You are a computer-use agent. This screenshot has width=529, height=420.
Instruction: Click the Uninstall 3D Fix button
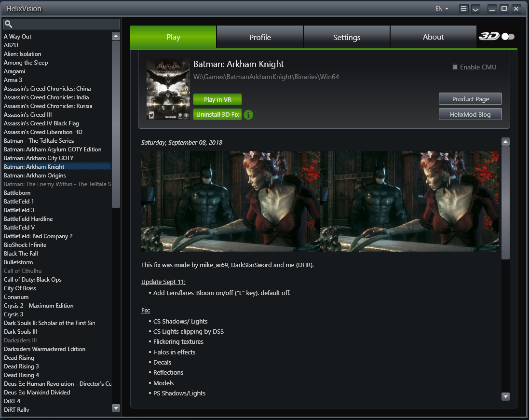tap(217, 114)
